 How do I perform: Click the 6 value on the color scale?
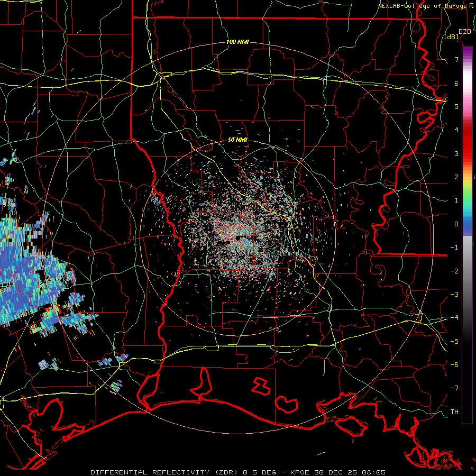[x=456, y=83]
